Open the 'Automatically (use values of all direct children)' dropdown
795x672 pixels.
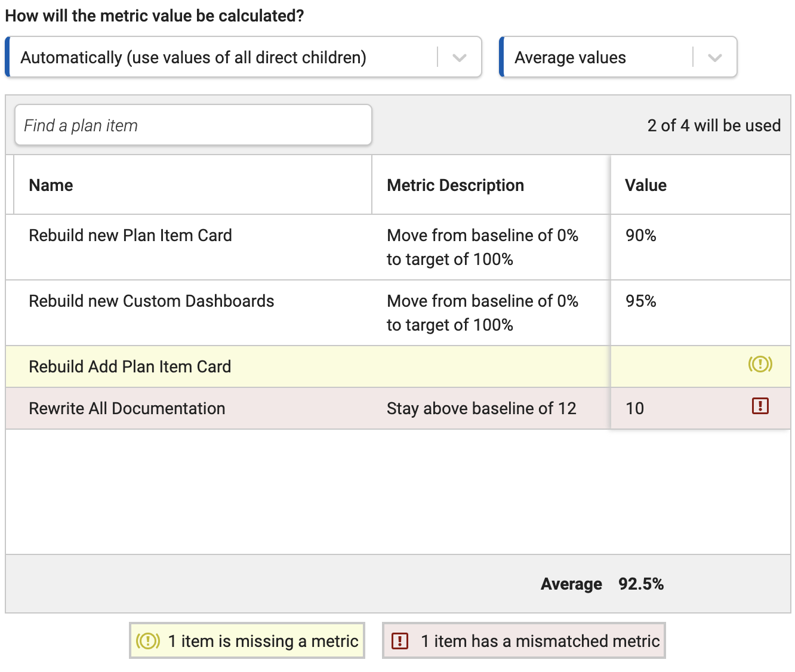(x=244, y=57)
